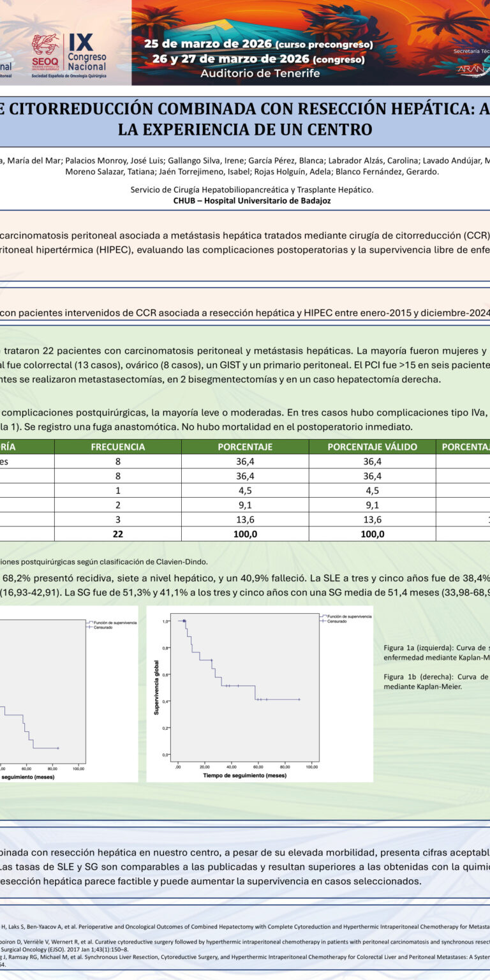Click the 'Servicio de Cirugía Hepatobiliopancreática' department line
490x980 pixels.
(252, 189)
